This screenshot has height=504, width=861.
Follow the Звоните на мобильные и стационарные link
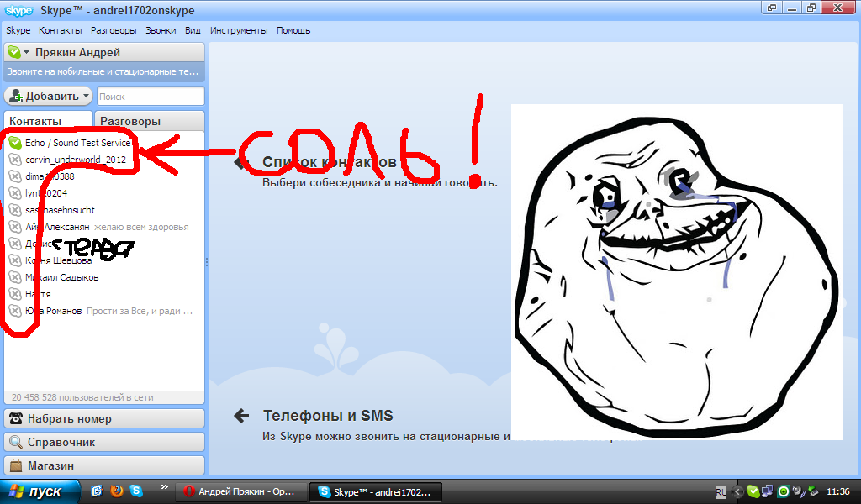coord(103,71)
